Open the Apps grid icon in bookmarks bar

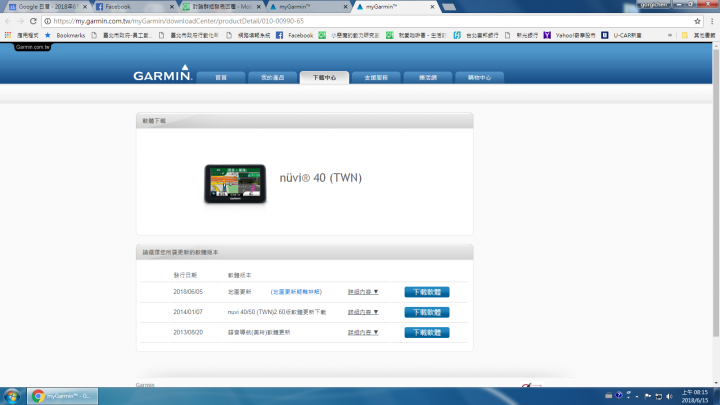pyautogui.click(x=8, y=35)
